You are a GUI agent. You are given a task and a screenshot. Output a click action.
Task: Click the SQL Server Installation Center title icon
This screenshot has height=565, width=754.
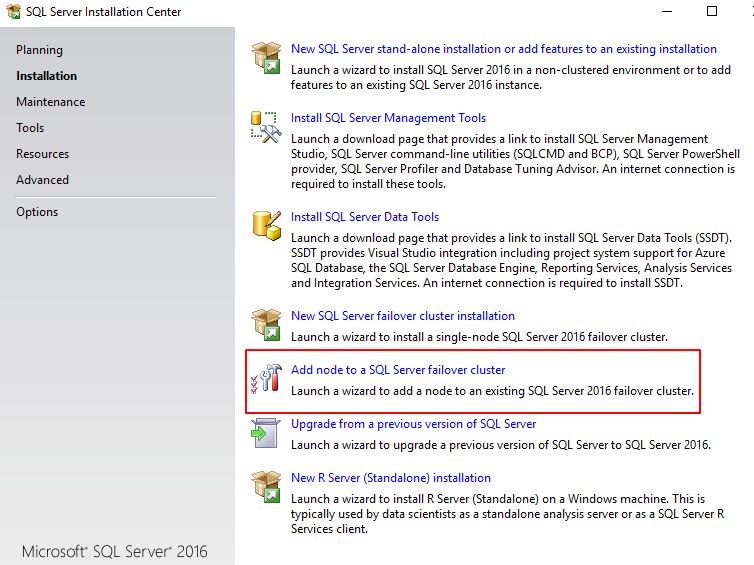coord(13,12)
